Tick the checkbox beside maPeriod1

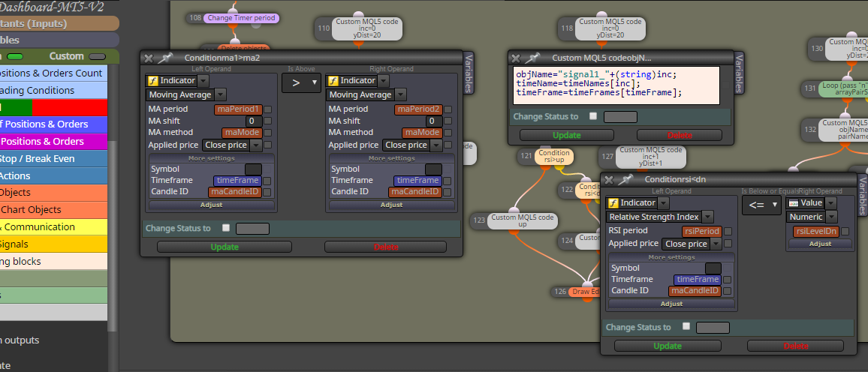click(x=268, y=109)
